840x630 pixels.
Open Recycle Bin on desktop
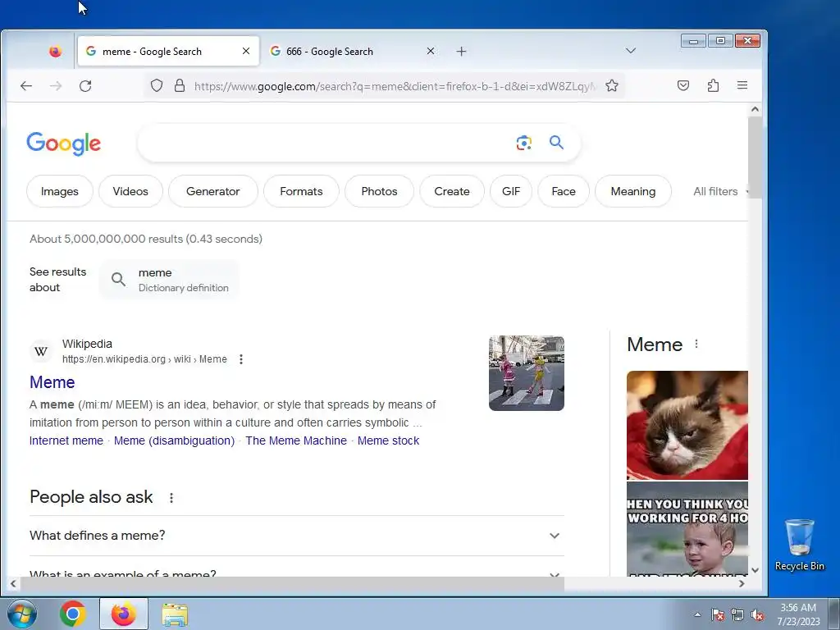click(799, 545)
